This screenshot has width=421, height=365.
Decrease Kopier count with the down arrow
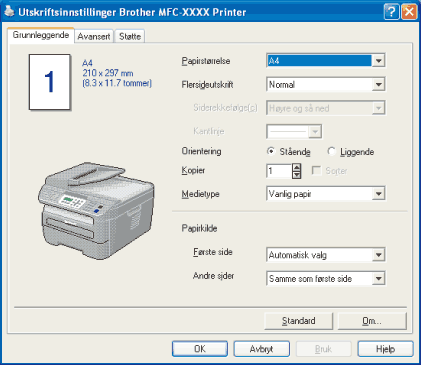(x=296, y=175)
